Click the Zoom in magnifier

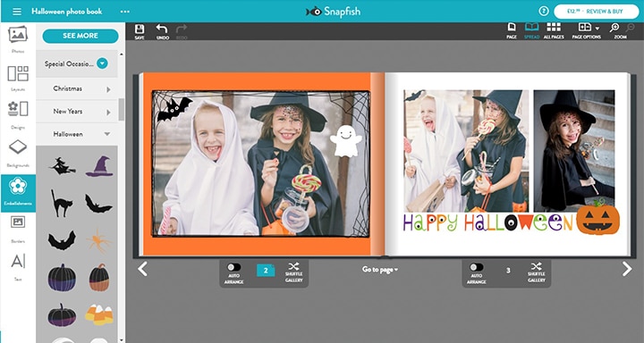coord(614,28)
